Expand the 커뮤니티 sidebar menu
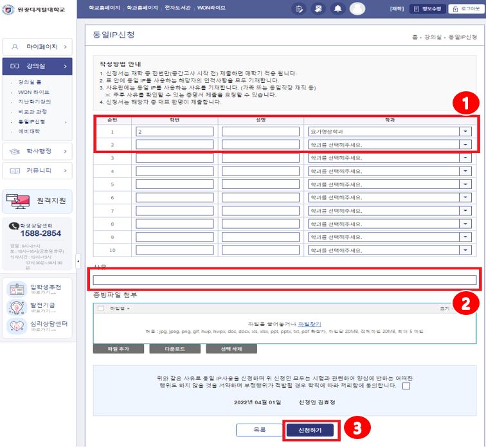486x448 pixels. (x=37, y=170)
